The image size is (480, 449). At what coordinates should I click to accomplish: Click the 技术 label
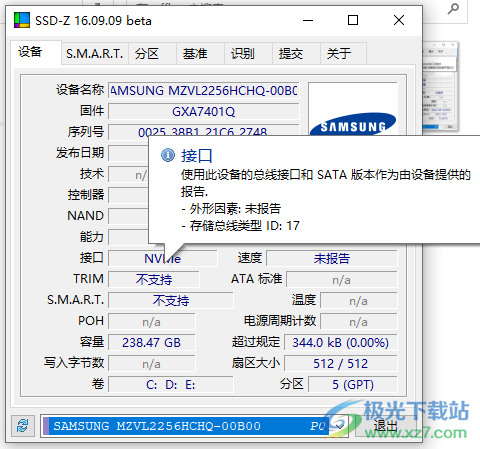(92, 174)
